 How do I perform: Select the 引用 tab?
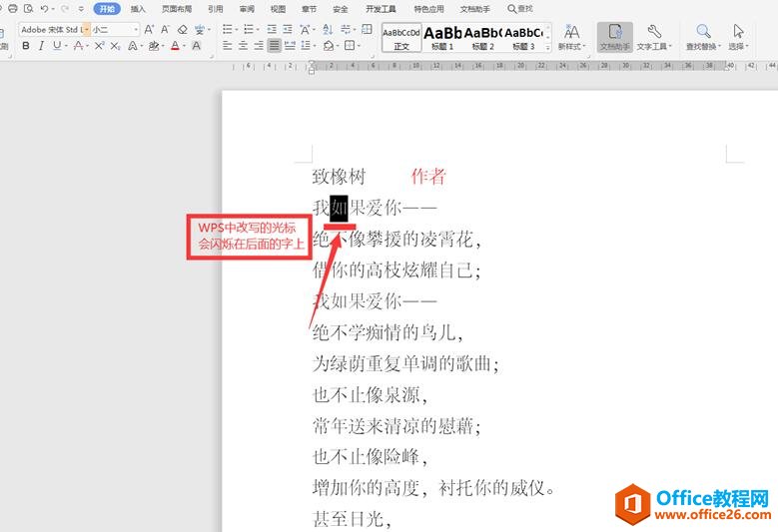pyautogui.click(x=216, y=9)
